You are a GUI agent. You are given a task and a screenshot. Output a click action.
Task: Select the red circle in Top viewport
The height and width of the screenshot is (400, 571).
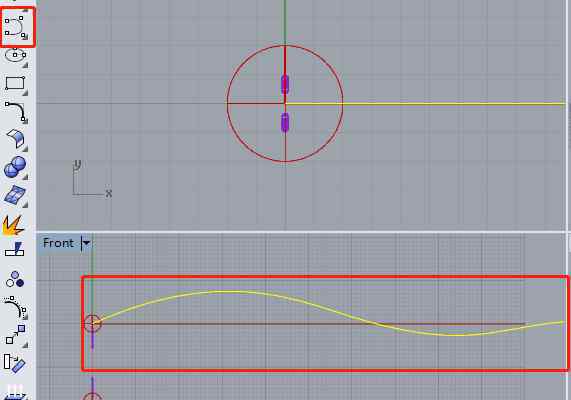click(x=227, y=103)
